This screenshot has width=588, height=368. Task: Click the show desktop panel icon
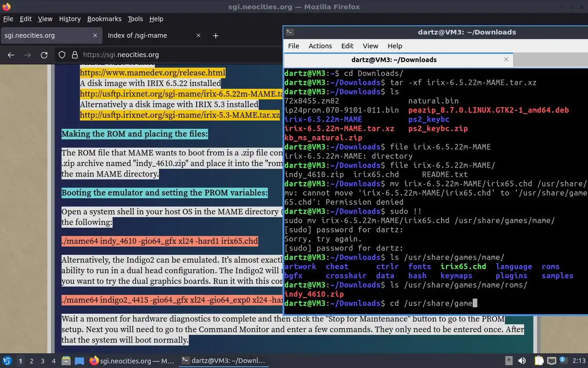[x=79, y=361]
